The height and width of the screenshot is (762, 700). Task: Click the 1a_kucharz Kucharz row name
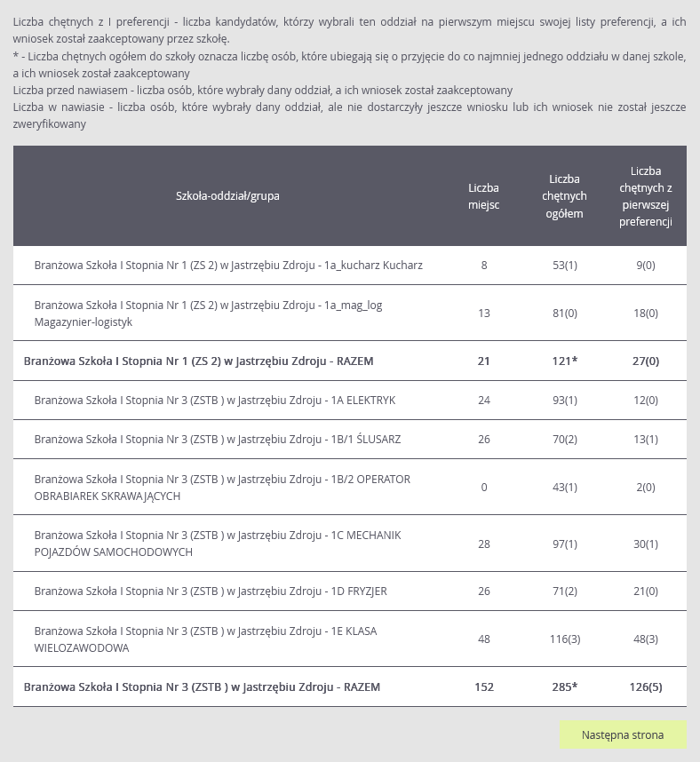tap(228, 266)
